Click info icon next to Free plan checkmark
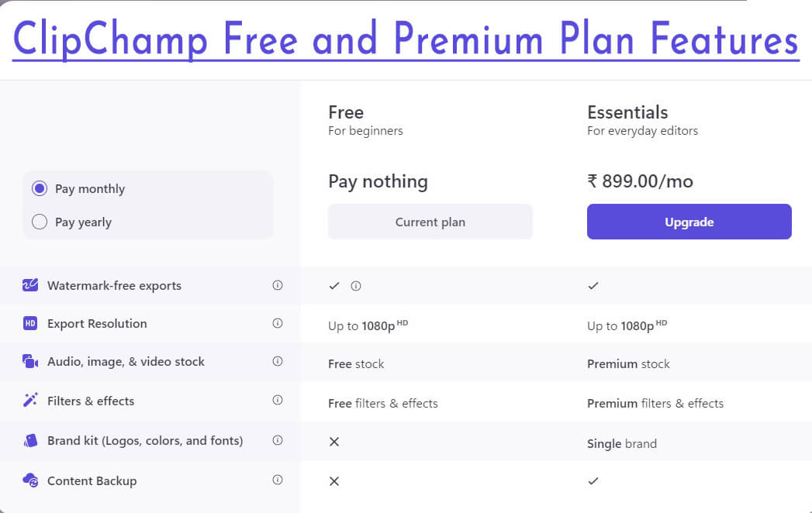The width and height of the screenshot is (812, 513). click(x=356, y=286)
